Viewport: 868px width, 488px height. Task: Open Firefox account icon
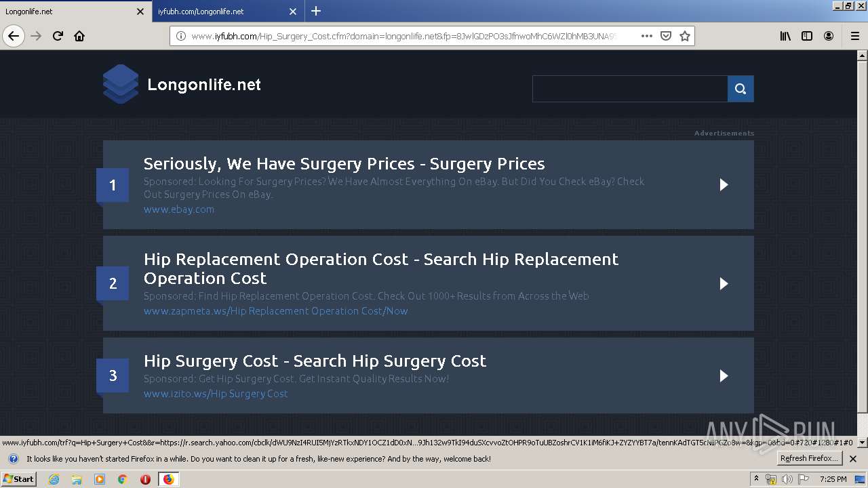829,36
